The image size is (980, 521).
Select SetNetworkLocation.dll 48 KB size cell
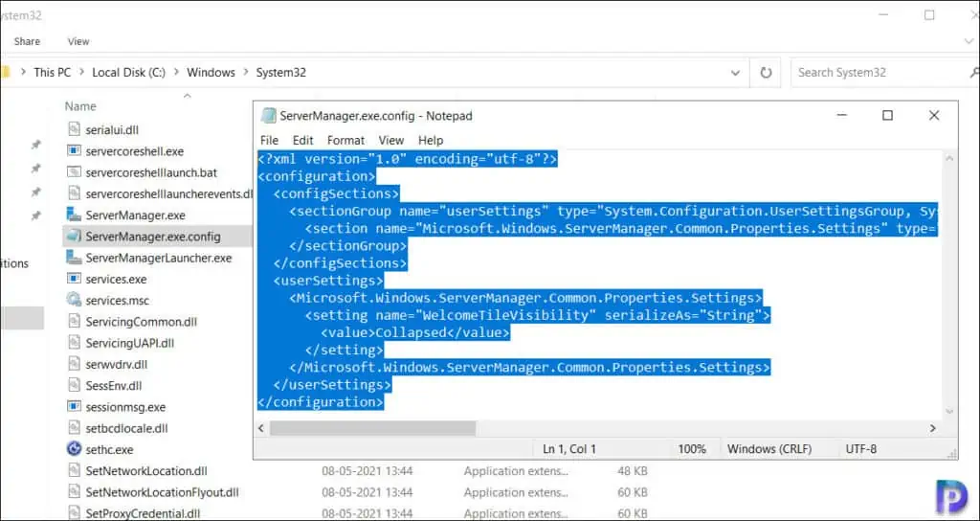[632, 470]
